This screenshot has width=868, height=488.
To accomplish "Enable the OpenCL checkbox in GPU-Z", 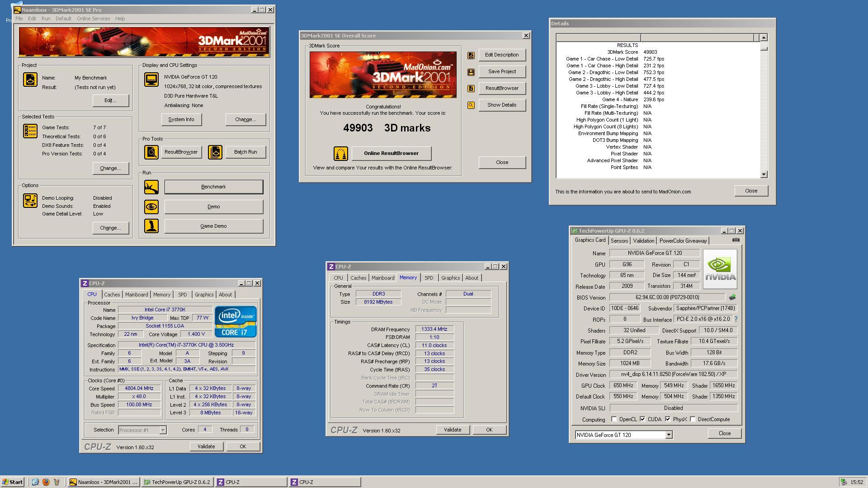I will click(x=614, y=419).
